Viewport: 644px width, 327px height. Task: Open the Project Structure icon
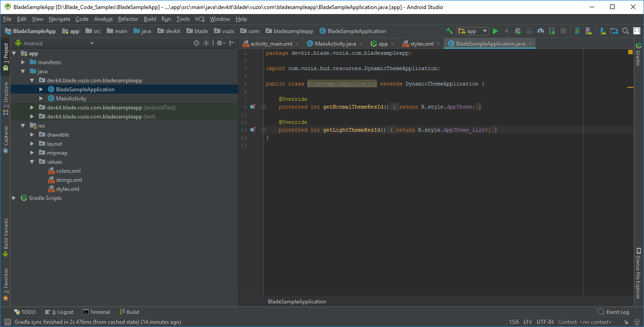pyautogui.click(x=614, y=31)
